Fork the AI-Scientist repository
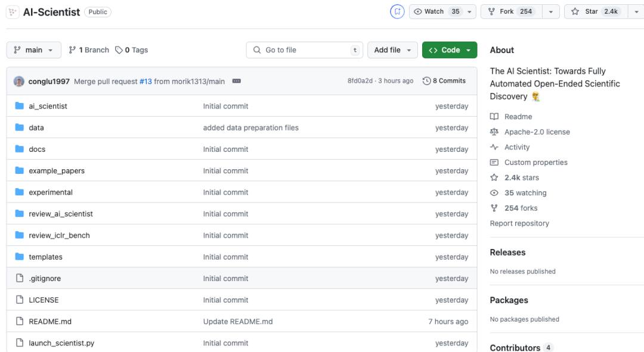Image resolution: width=644 pixels, height=352 pixels. [x=512, y=11]
